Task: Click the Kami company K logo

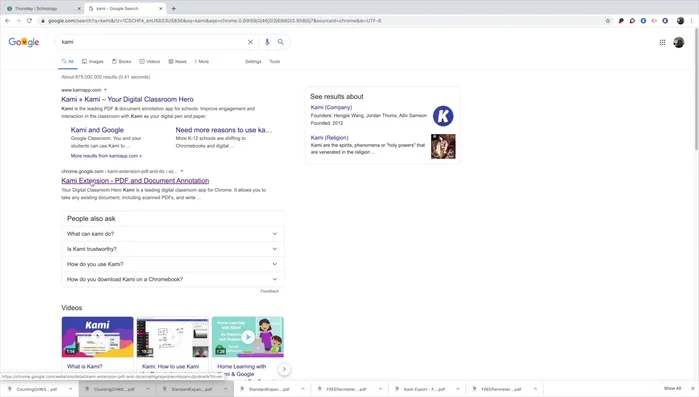Action: click(x=443, y=116)
